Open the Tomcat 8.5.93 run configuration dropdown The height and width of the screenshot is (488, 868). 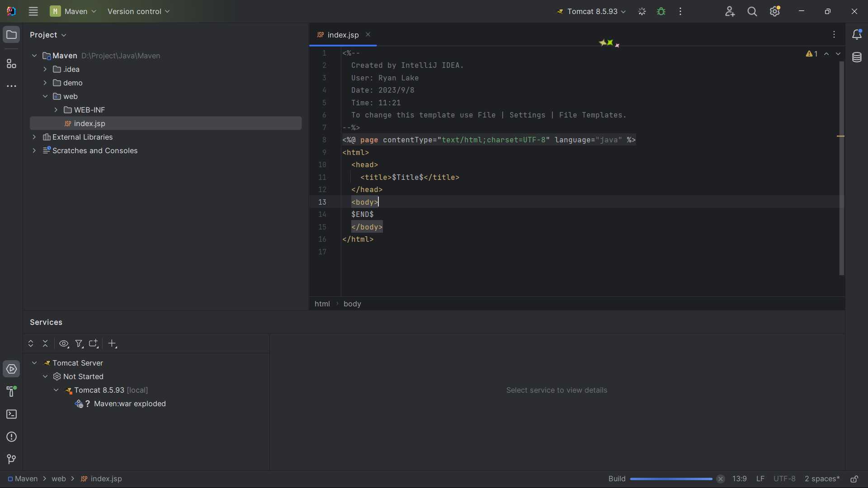pos(591,12)
